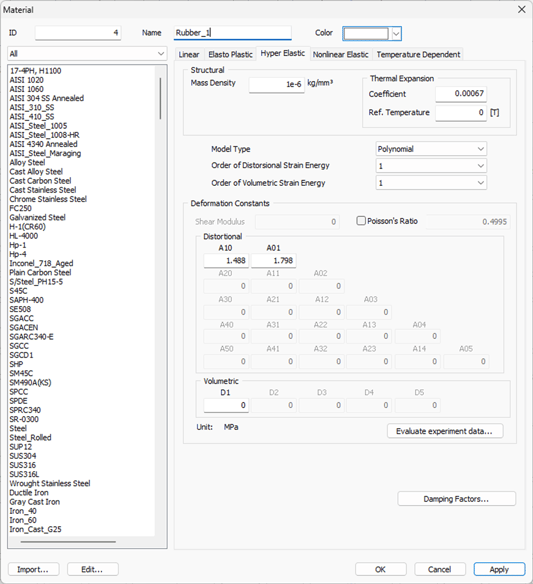Switch to the Elasto Plastic tab

tap(230, 54)
